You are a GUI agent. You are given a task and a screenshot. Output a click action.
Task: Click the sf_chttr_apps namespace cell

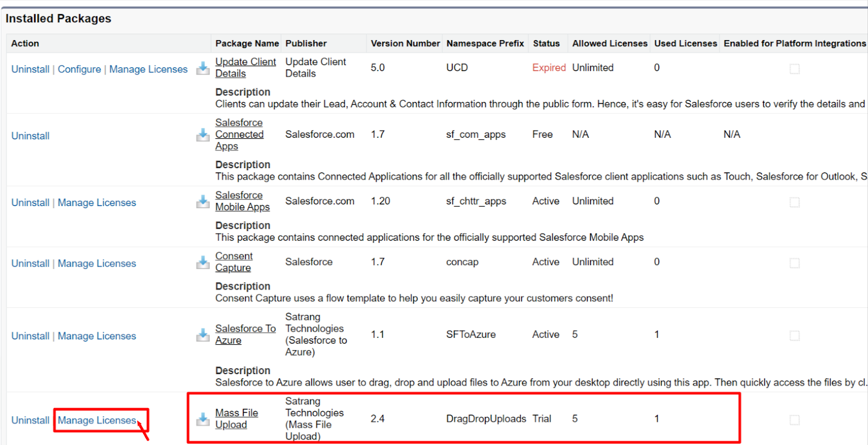tap(476, 201)
